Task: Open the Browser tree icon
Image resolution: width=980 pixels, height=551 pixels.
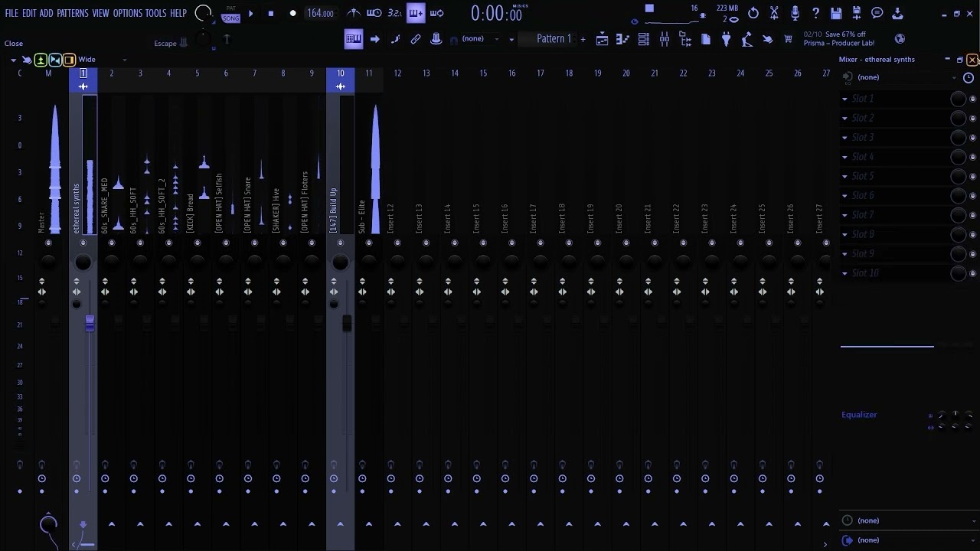Action: [685, 39]
